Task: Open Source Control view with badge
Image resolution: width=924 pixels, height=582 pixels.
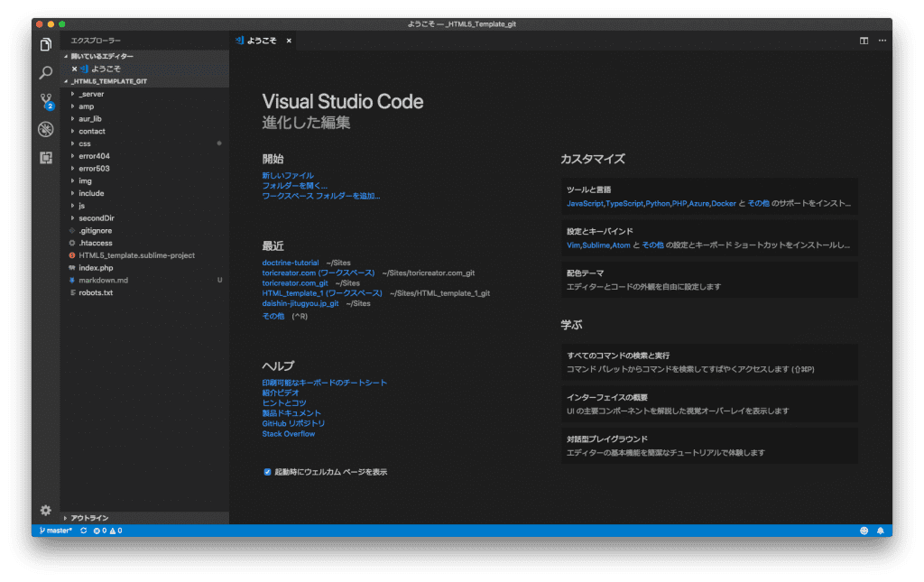Action: [x=46, y=101]
